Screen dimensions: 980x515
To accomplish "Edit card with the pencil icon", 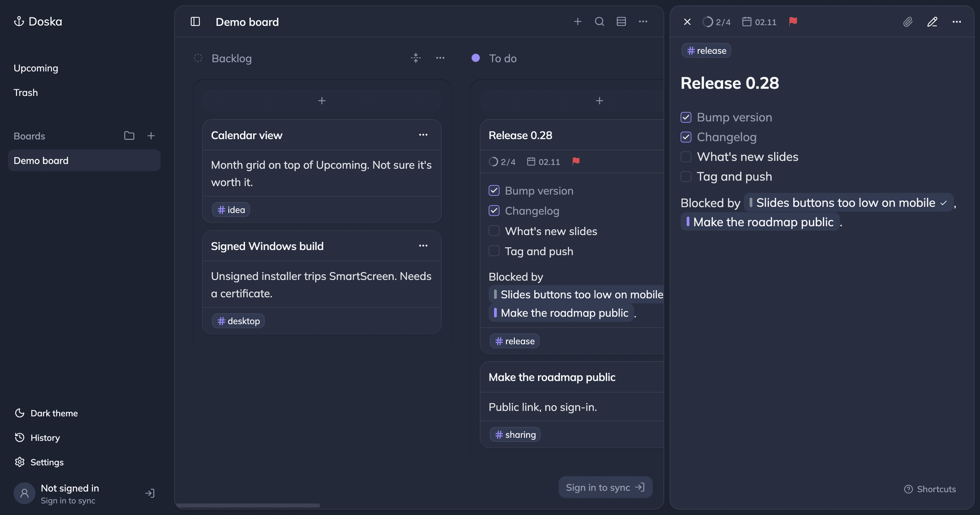I will click(x=932, y=22).
